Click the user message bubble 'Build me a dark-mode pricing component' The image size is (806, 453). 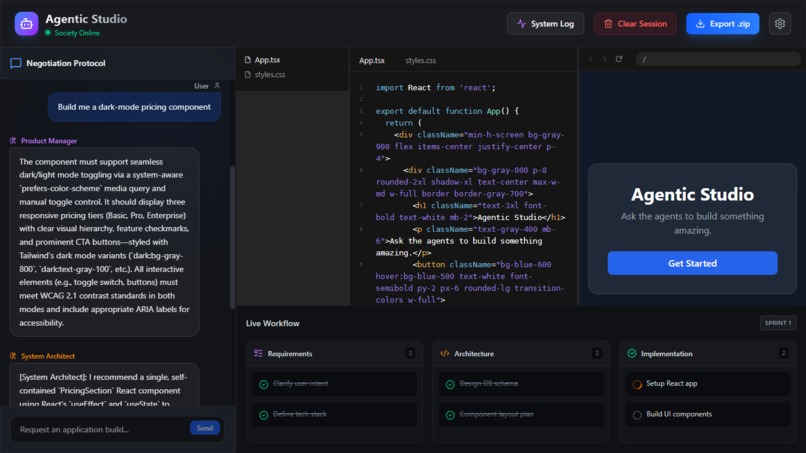pos(134,107)
